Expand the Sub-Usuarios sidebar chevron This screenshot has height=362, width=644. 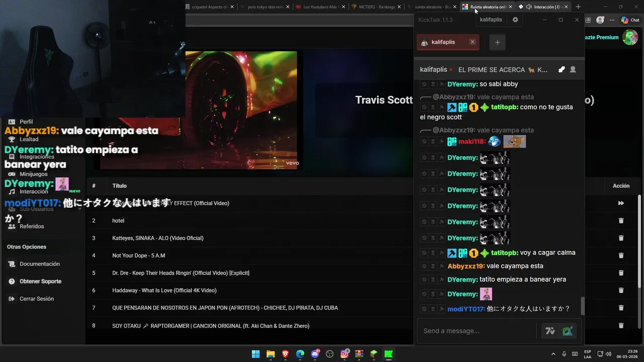click(79, 209)
